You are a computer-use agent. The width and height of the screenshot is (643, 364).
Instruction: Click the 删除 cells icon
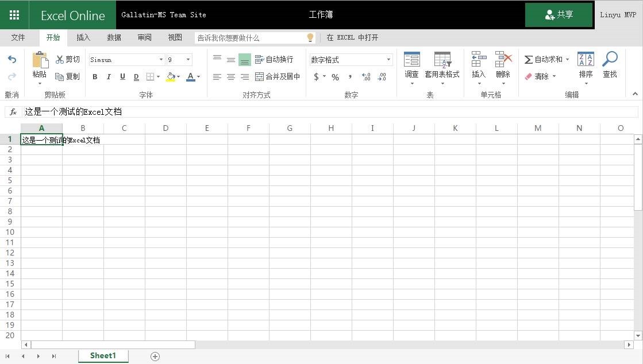(x=503, y=60)
